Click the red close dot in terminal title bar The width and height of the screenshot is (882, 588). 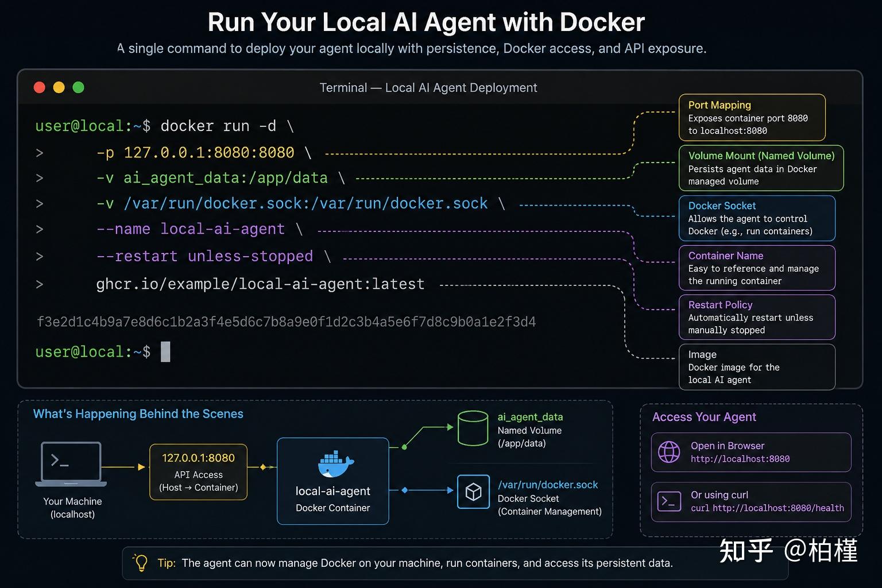(40, 87)
